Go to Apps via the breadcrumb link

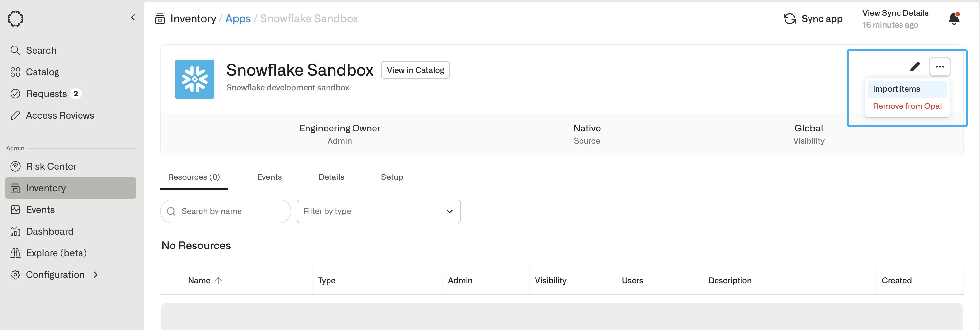point(238,19)
